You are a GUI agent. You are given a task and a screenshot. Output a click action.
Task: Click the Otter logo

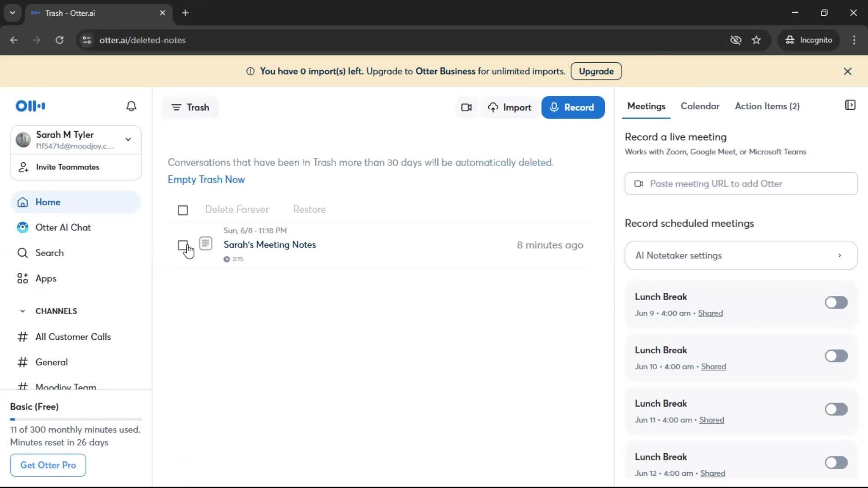(x=30, y=106)
